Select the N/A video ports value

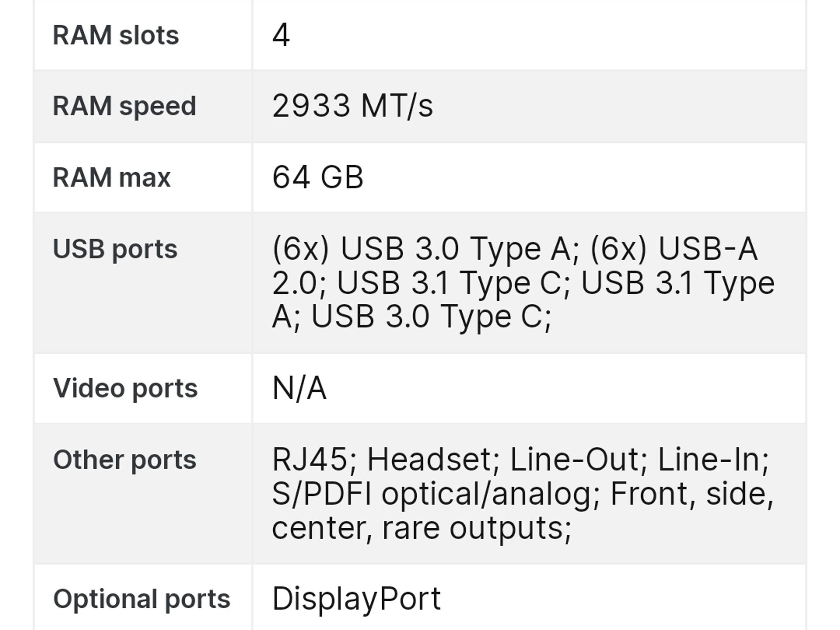tap(299, 388)
